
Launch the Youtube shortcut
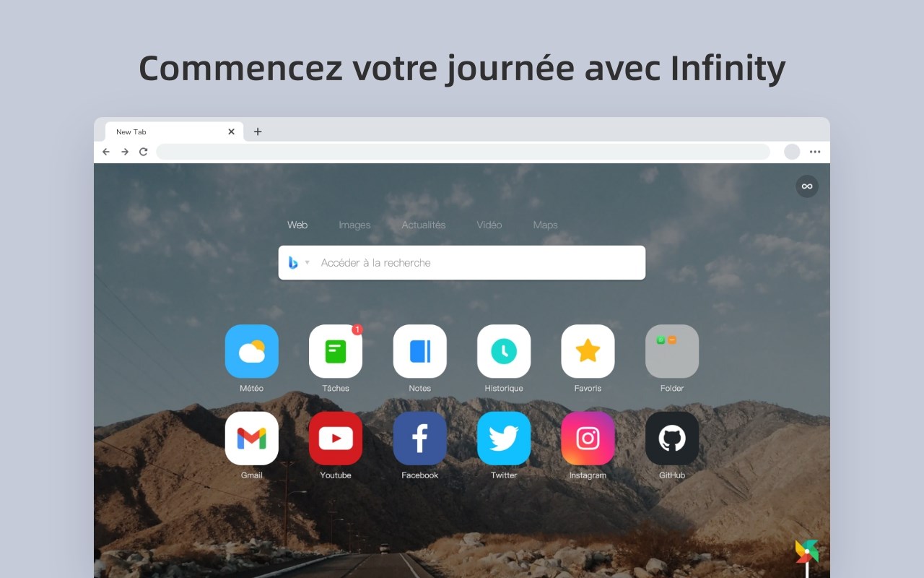[336, 438]
